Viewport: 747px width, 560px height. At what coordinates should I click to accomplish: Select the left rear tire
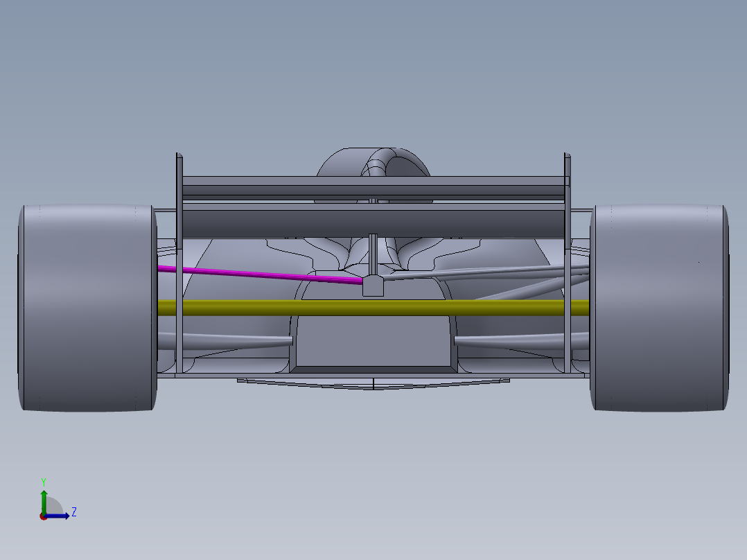click(x=83, y=305)
